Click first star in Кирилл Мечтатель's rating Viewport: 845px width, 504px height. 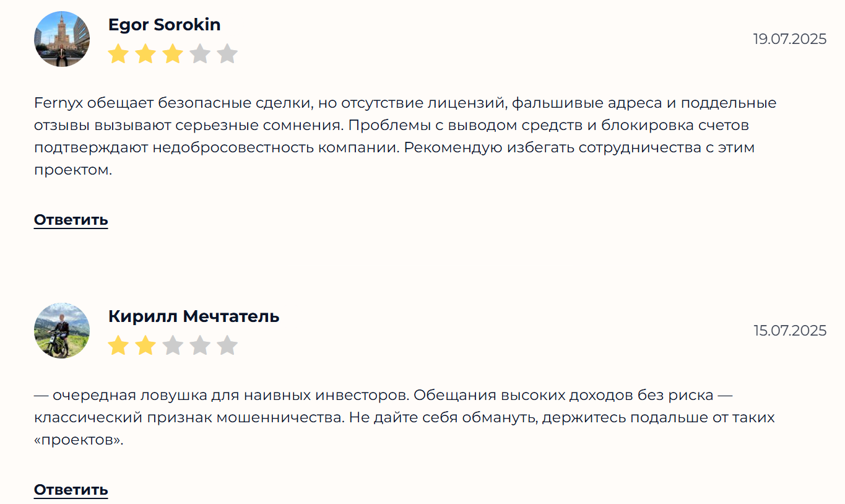pos(118,345)
